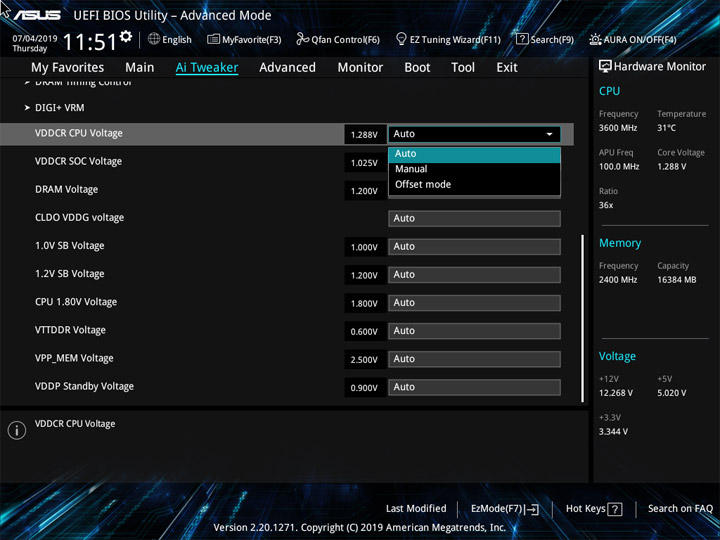This screenshot has width=720, height=540.
Task: Go to the Advanced tab
Action: 287,68
